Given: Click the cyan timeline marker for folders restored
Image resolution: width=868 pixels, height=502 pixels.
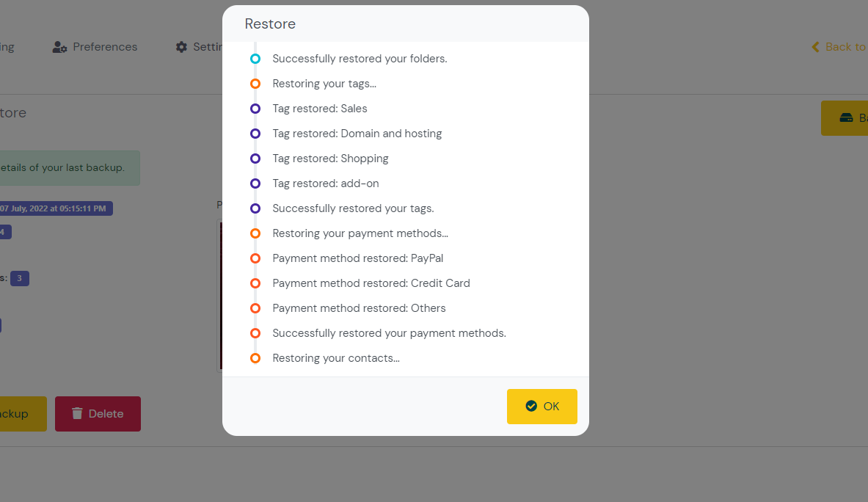Looking at the screenshot, I should (x=255, y=59).
